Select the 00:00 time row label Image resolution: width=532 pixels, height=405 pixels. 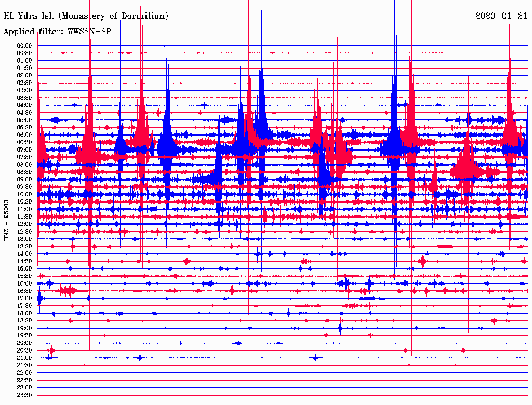(x=24, y=46)
